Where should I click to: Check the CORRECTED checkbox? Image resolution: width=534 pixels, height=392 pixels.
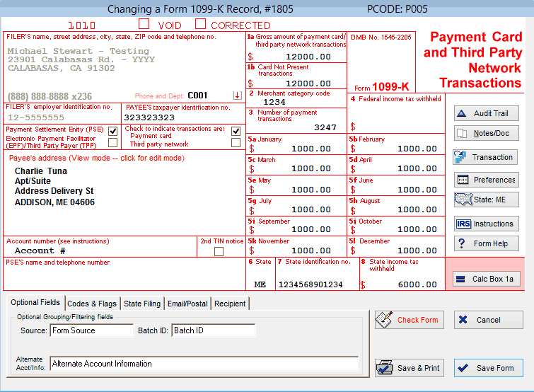point(200,24)
